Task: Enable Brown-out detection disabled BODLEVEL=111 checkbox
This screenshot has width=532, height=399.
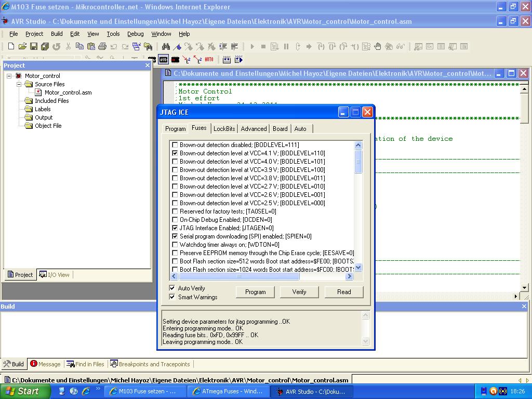Action: click(x=175, y=145)
